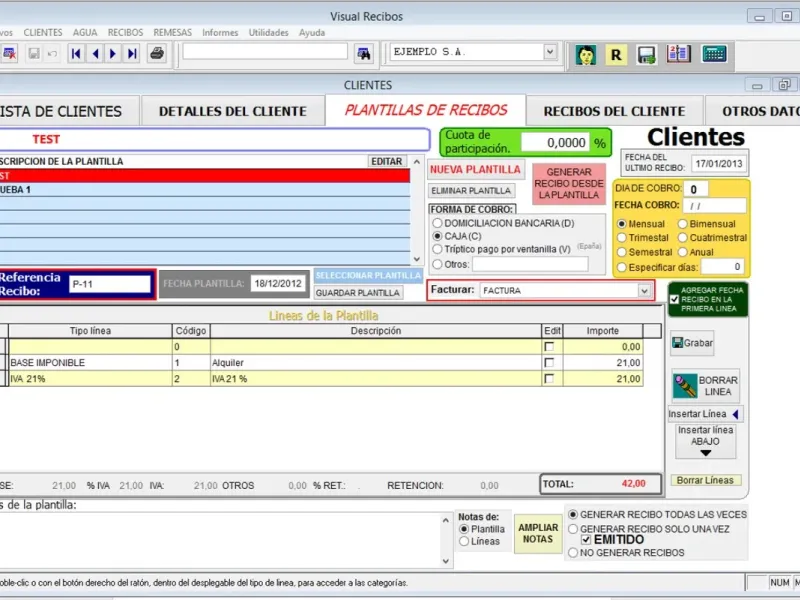Choose the Trimestral frequency option
This screenshot has height=600, width=800.
click(x=621, y=238)
